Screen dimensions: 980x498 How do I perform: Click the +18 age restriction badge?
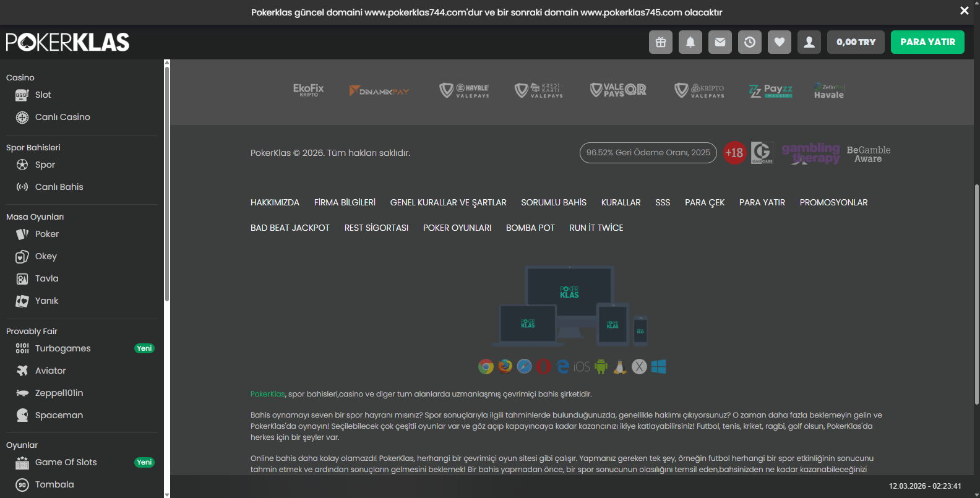point(734,153)
